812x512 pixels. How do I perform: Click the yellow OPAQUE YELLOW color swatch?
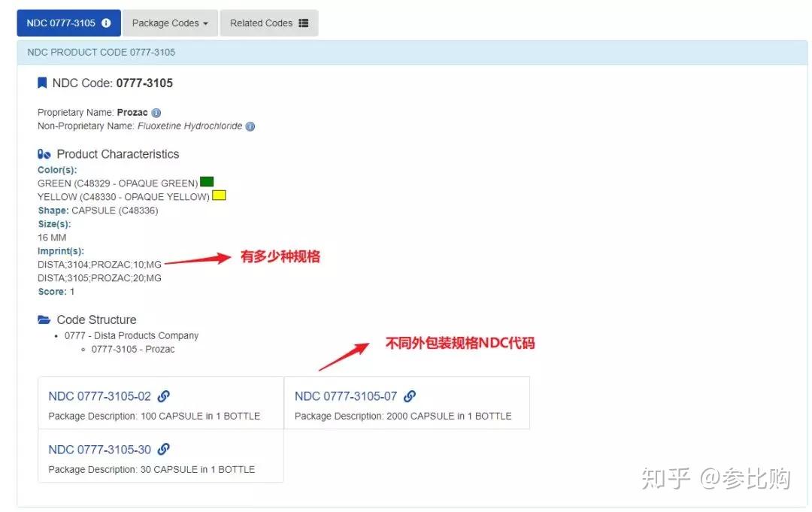point(219,195)
